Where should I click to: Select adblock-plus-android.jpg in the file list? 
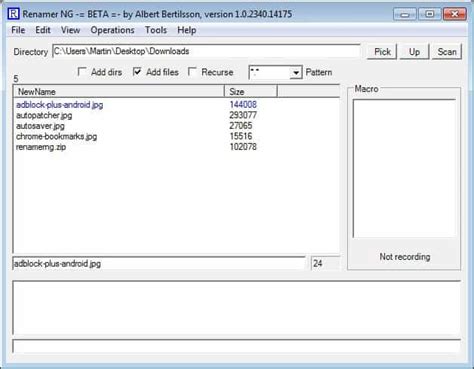pos(59,105)
